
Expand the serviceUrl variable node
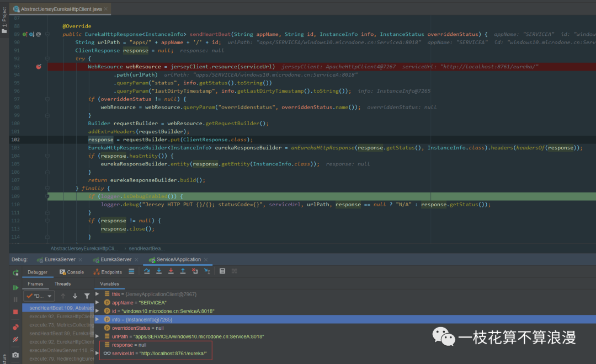pyautogui.click(x=98, y=353)
